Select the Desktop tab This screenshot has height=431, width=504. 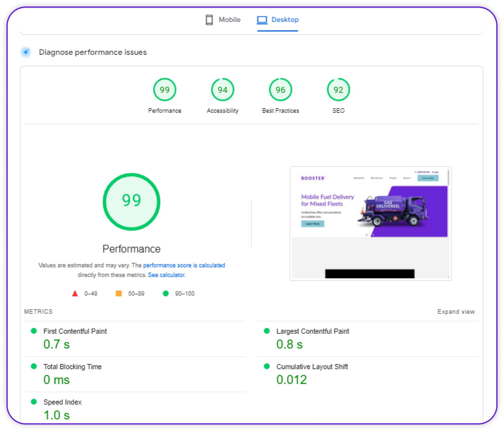(x=278, y=20)
